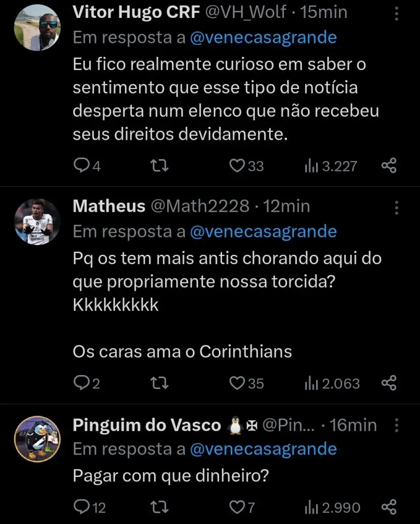Screen dimensions: 420x524
Task: Open @venecasagrande link in Pinguim's reply
Action: point(263,449)
